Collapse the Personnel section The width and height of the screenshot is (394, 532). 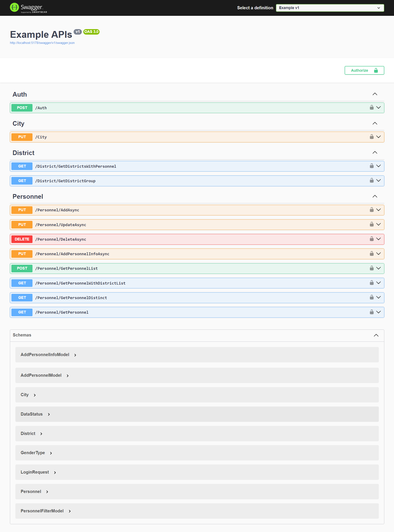[x=375, y=196]
